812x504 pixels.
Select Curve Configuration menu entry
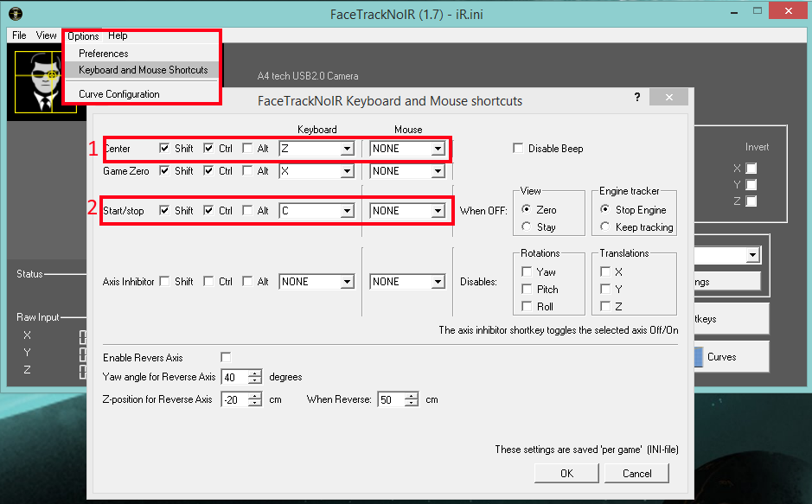[x=119, y=94]
